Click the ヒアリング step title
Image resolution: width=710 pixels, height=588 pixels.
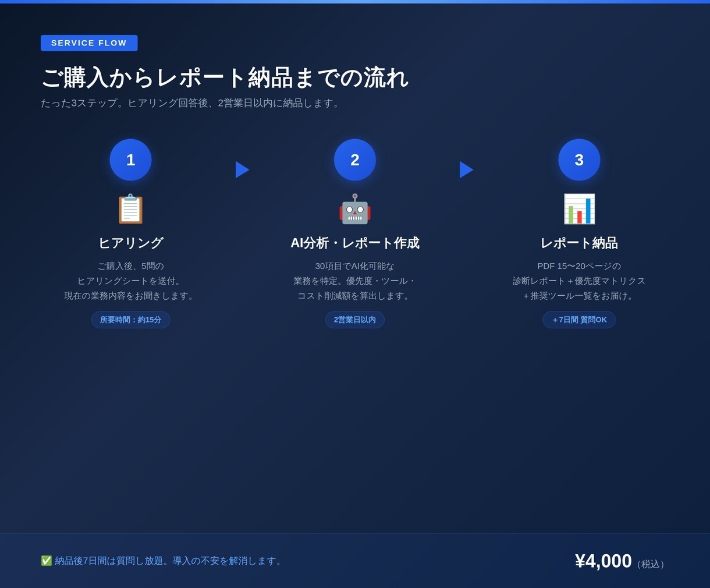(x=130, y=243)
